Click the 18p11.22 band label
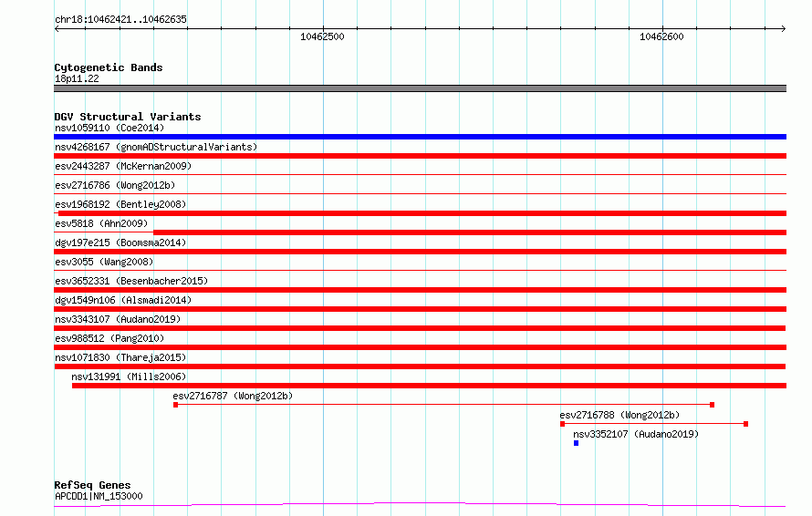This screenshot has height=516, width=812. coord(77,78)
